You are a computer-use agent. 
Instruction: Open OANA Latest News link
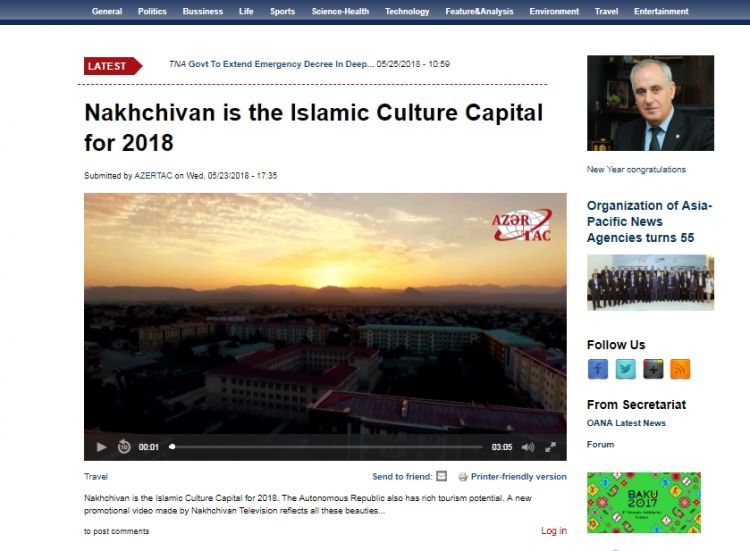click(626, 423)
